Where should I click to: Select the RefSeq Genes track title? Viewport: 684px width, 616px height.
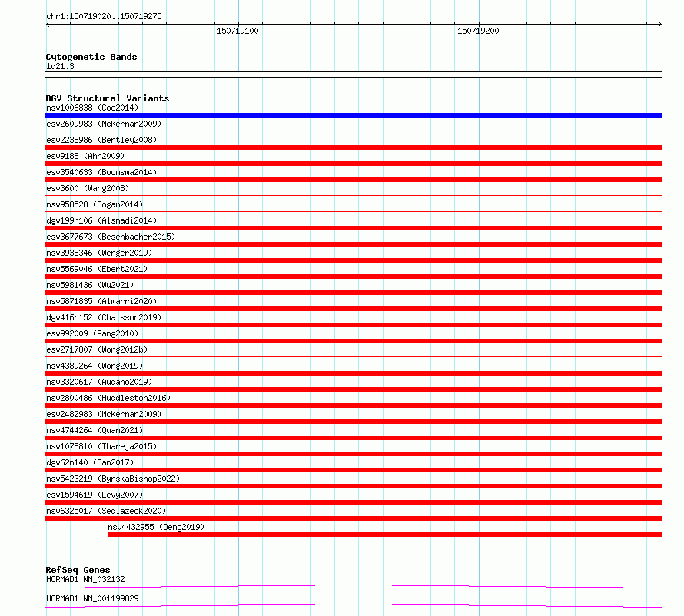pos(78,570)
